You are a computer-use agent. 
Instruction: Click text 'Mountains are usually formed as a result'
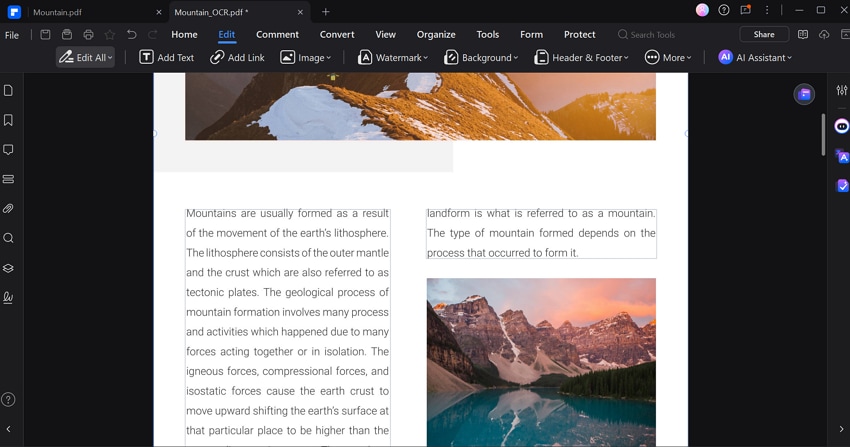[287, 213]
